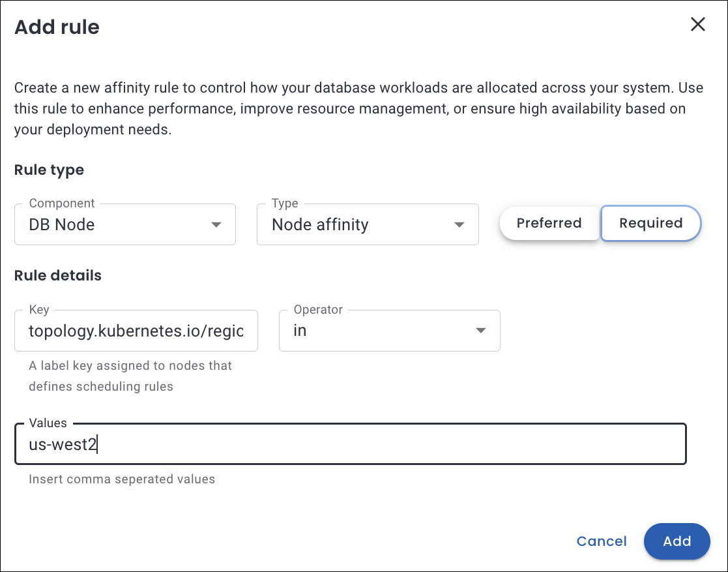Focus the Key input field

point(136,331)
